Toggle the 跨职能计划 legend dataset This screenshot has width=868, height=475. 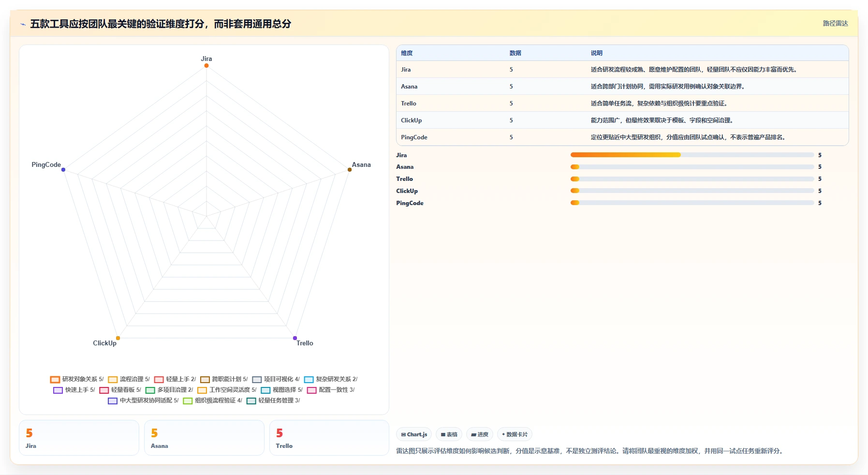pos(224,379)
